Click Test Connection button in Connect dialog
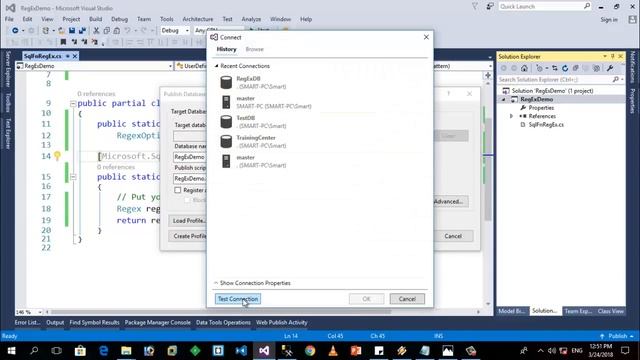Image resolution: width=640 pixels, height=360 pixels. (x=238, y=299)
